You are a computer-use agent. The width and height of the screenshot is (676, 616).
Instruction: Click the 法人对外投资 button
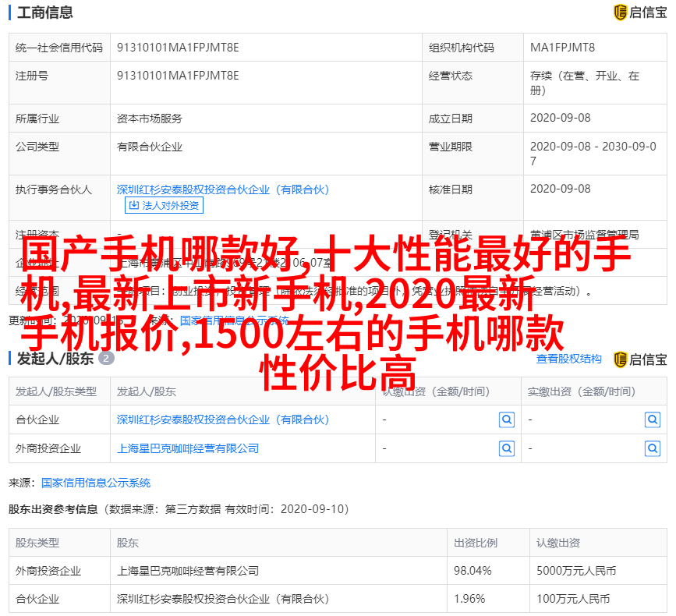coord(164,205)
